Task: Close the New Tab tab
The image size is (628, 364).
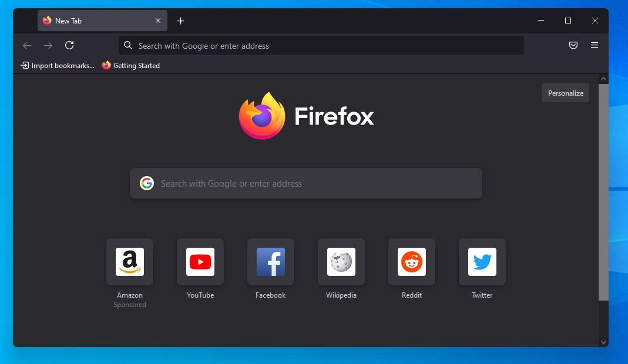Action: click(x=158, y=21)
